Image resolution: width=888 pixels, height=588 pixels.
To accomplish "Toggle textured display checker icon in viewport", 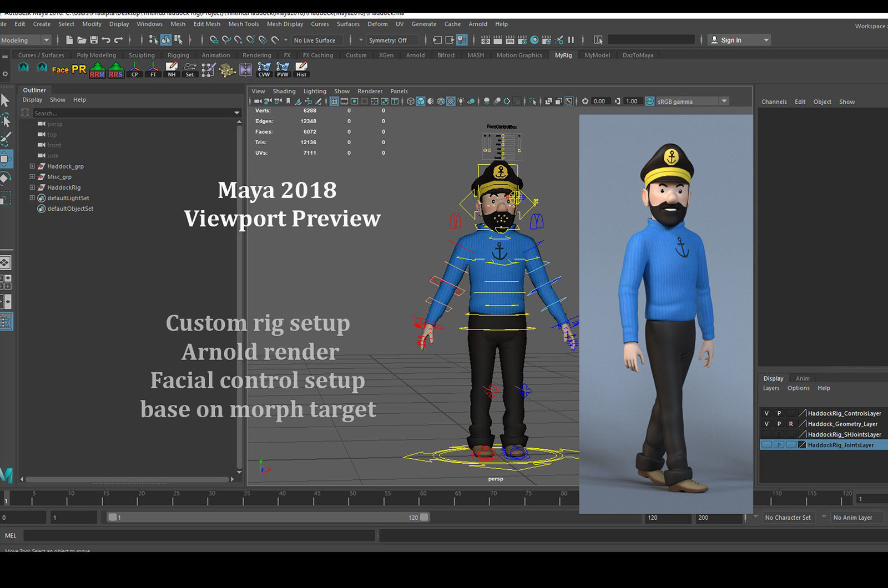I will (451, 102).
